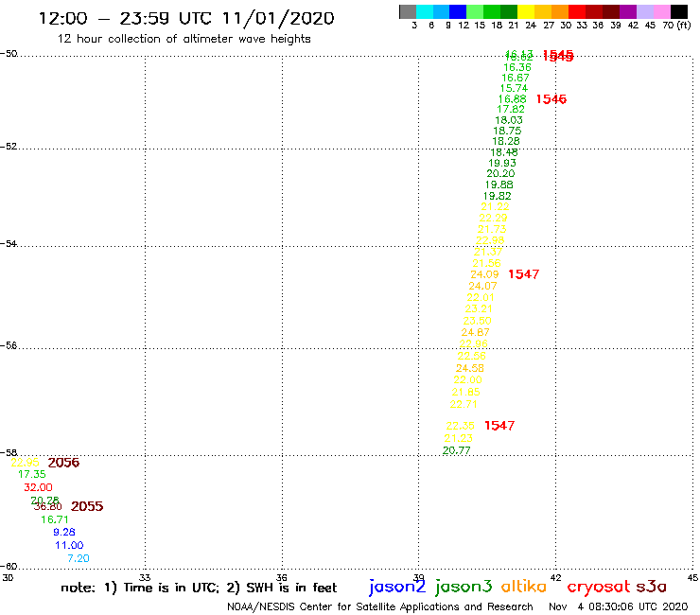Select the yellow 21-24 ft legend swatch
The width and height of the screenshot is (700, 615).
pos(526,11)
